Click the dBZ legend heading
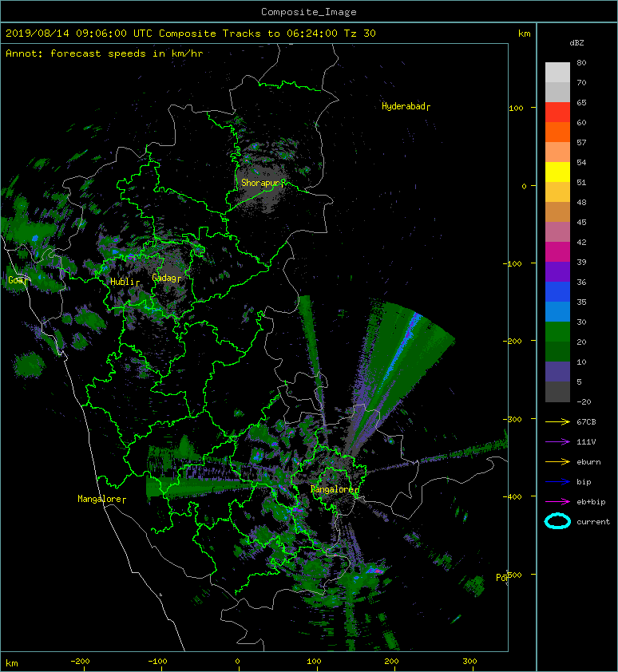 [576, 43]
